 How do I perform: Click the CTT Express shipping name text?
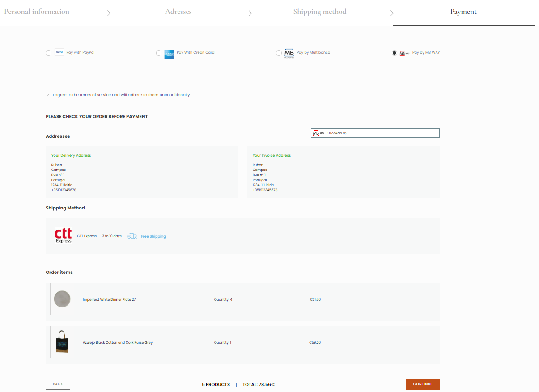[x=87, y=236]
